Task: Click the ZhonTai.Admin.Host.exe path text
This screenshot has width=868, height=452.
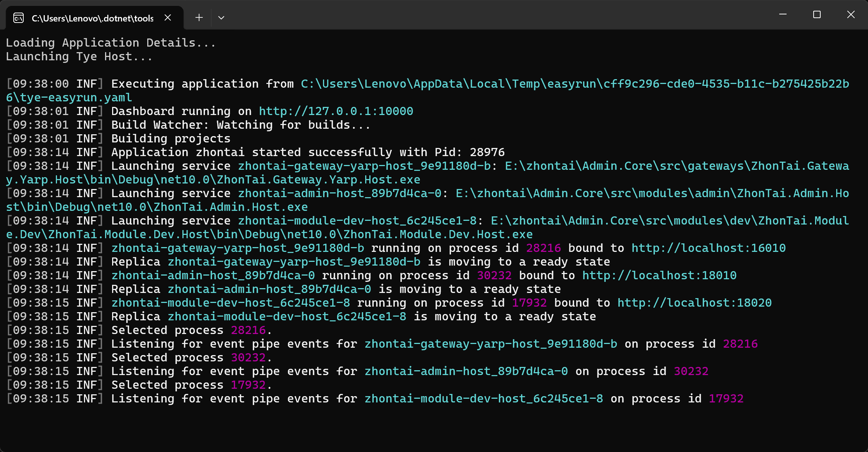Action: [x=231, y=207]
